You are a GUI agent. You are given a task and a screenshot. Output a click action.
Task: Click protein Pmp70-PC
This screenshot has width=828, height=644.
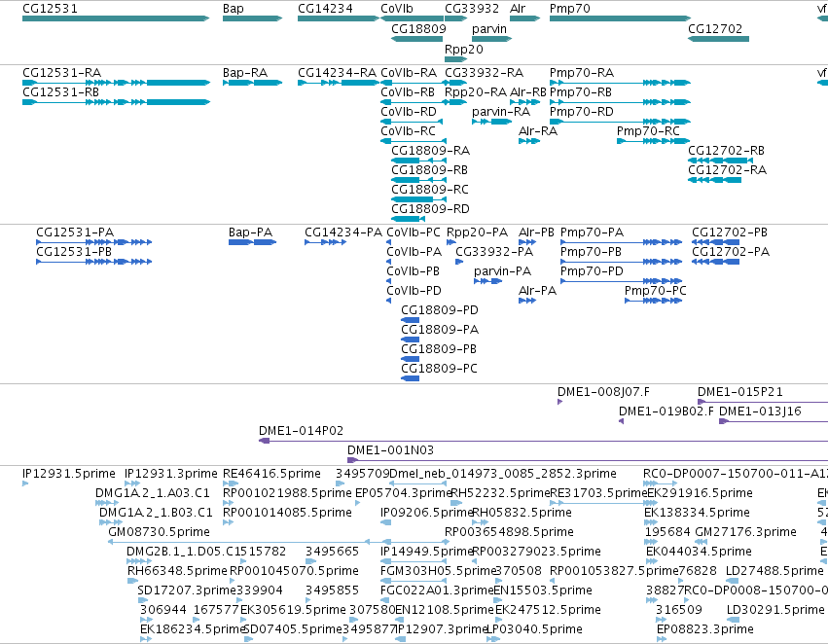(x=653, y=301)
